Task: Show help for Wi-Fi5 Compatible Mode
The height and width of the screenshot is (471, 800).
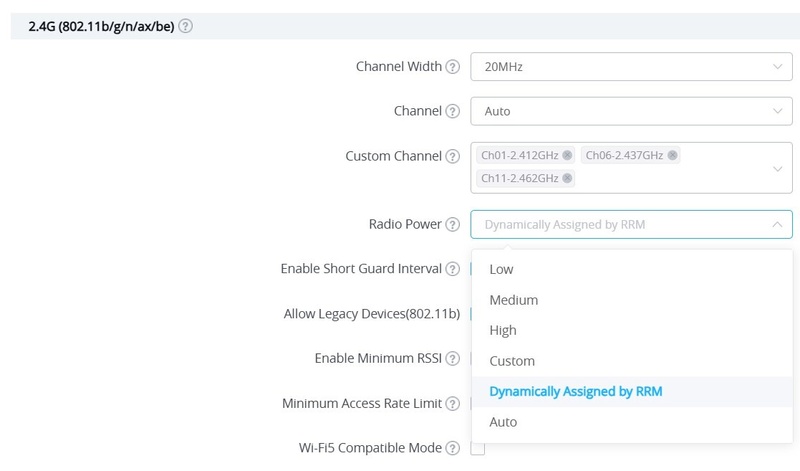Action: 453,448
